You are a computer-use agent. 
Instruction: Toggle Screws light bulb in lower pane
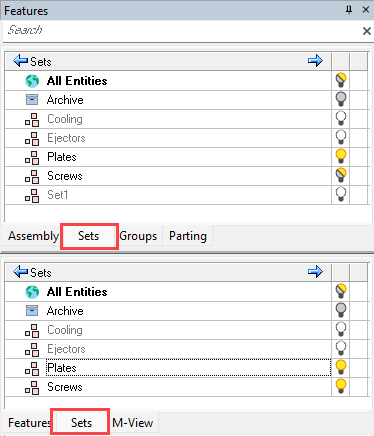click(341, 386)
